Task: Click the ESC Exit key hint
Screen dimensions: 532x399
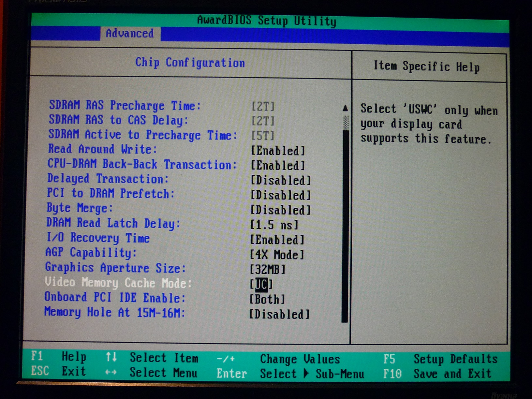Action: click(x=59, y=371)
